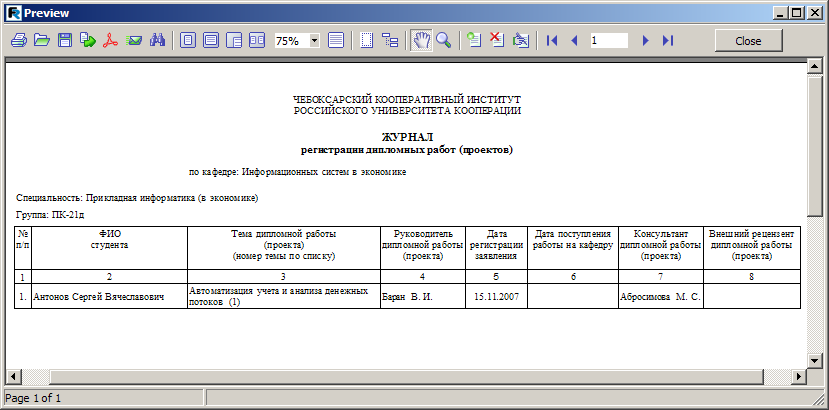
Task: Switch to two pages view layout
Action: (257, 41)
